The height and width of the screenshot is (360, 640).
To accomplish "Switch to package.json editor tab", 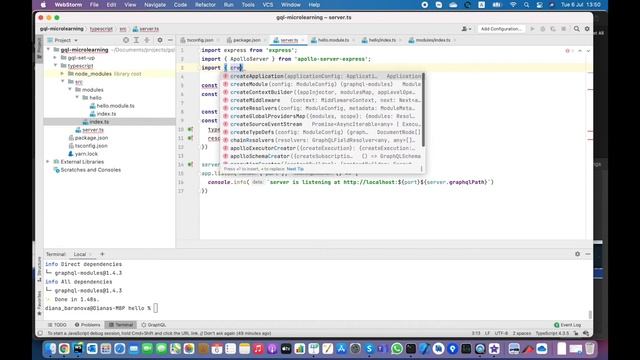I will tap(247, 40).
